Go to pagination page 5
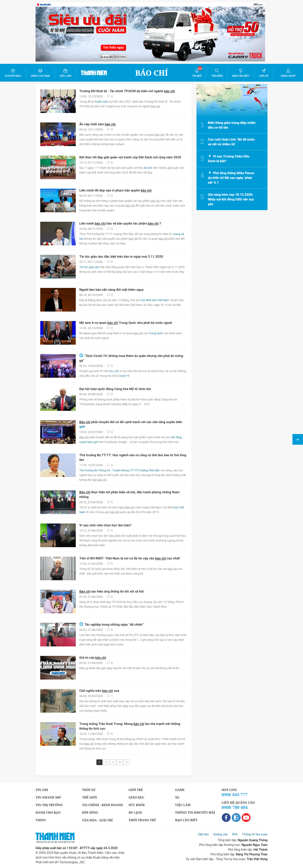The height and width of the screenshot is (868, 303). [x=127, y=762]
